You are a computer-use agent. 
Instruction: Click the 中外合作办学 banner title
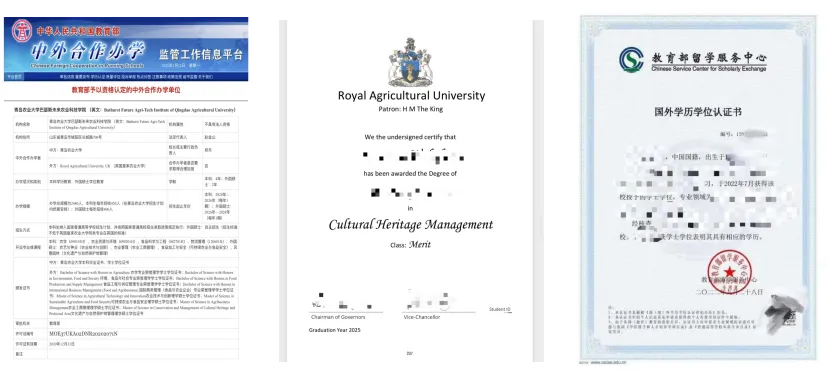coord(88,52)
